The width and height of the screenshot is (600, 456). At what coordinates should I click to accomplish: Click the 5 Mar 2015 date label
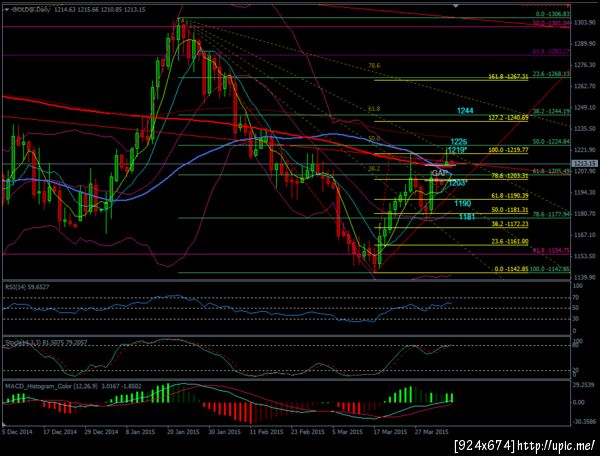point(347,432)
